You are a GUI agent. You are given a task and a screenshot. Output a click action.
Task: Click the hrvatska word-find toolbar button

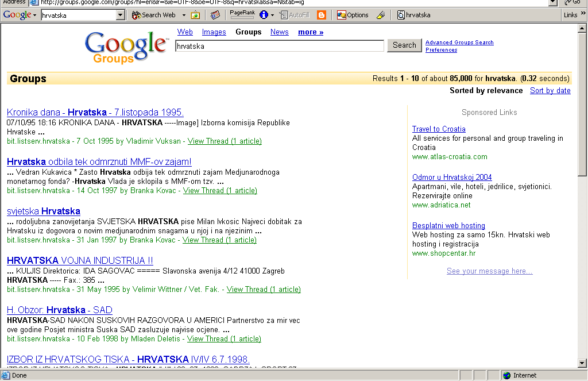coord(413,15)
